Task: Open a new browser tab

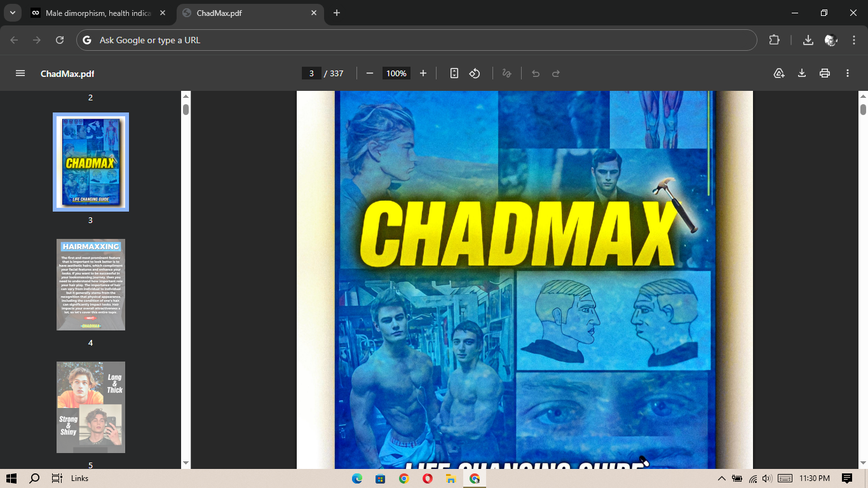Action: click(x=337, y=13)
